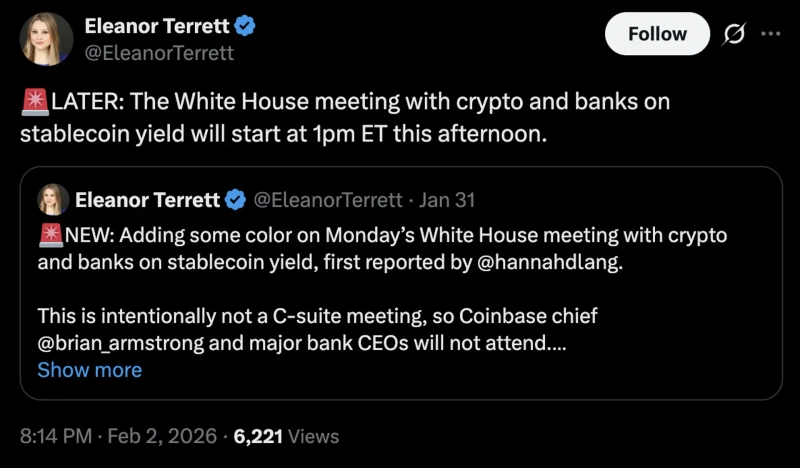Click the 8:14 PM Feb 2, 2026 timestamp
This screenshot has height=468, width=800.
pos(120,436)
